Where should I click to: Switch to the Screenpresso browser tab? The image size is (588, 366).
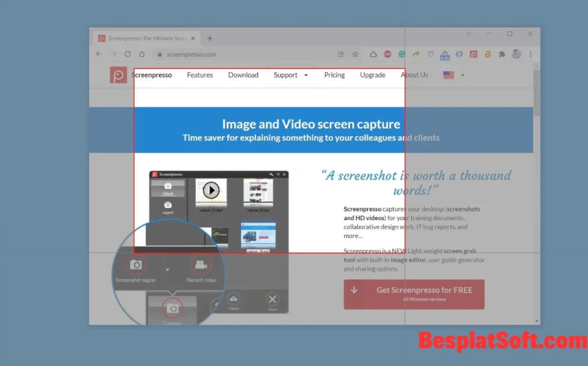point(145,38)
